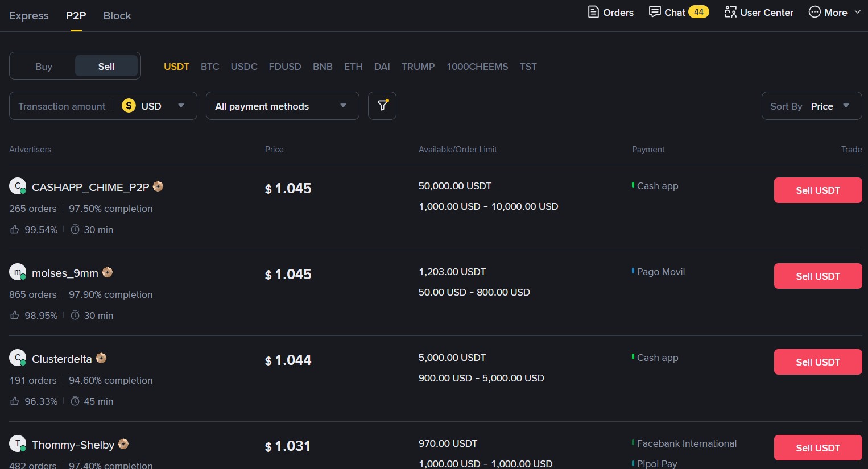Click Pipol Pay payment label

[657, 464]
